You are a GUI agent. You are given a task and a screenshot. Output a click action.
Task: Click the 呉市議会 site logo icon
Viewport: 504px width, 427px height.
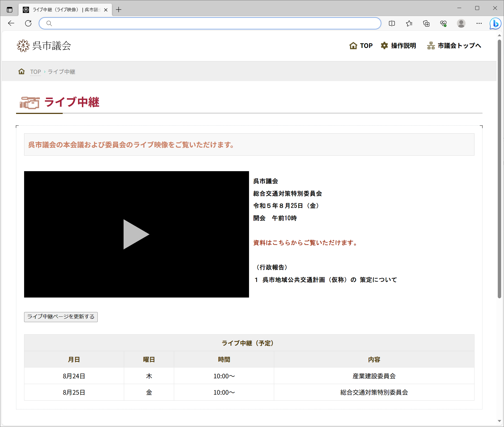(x=23, y=46)
